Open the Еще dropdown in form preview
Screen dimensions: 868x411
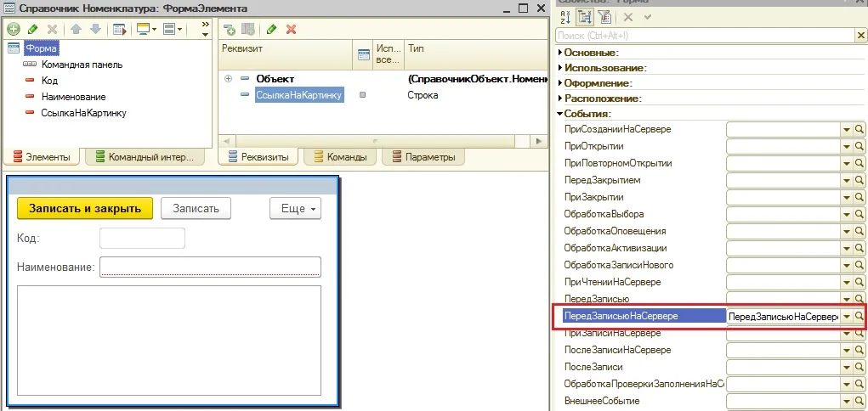295,209
